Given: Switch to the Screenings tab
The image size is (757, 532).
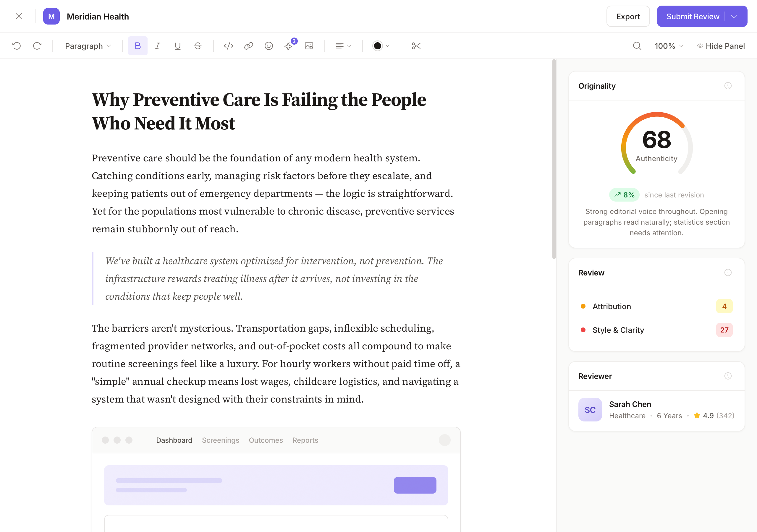Looking at the screenshot, I should pyautogui.click(x=221, y=440).
